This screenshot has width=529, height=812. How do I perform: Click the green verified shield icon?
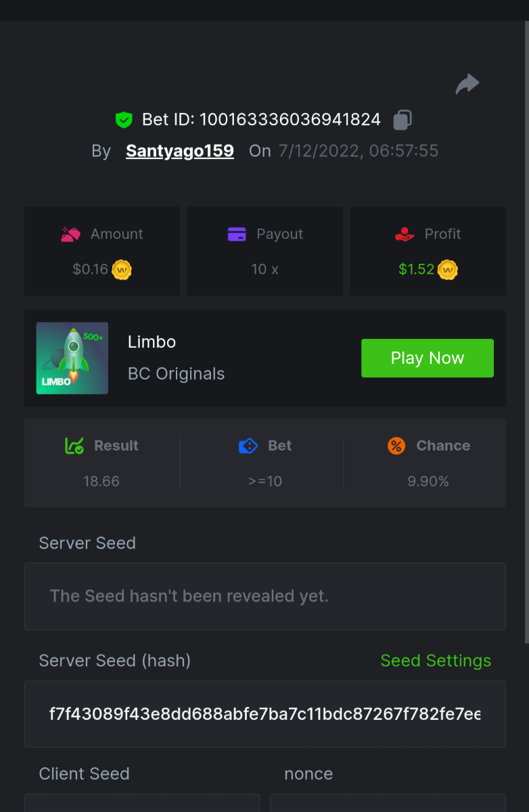pos(124,120)
